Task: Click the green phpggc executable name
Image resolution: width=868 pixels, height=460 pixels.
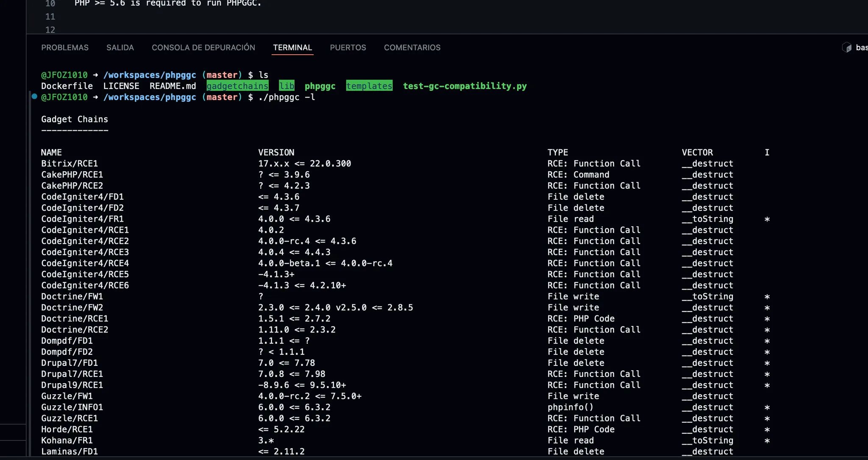Action: point(320,86)
